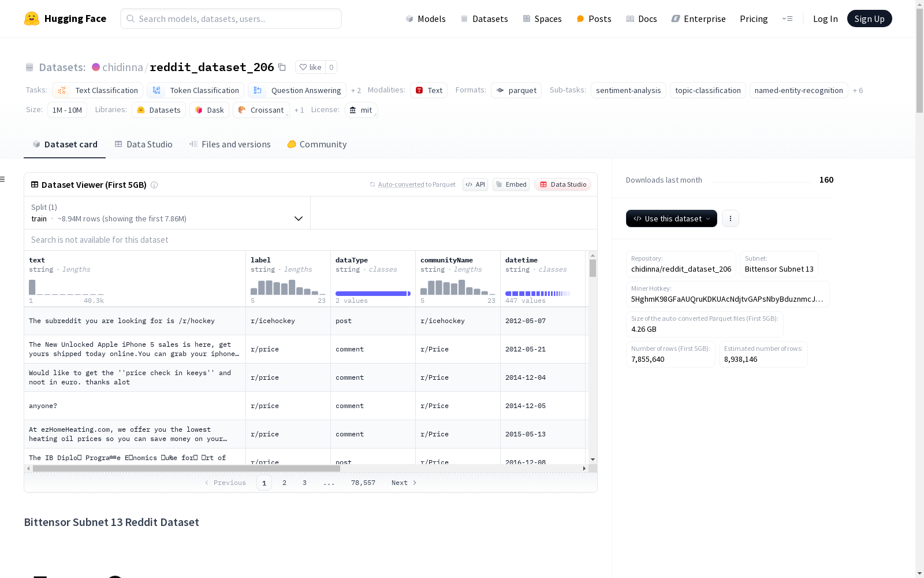Open Data Studio button in viewer header

coord(562,184)
